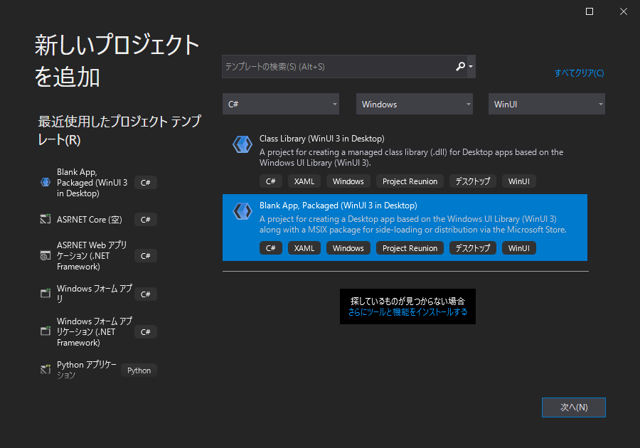Click Windows tag under Blank App template

(348, 248)
